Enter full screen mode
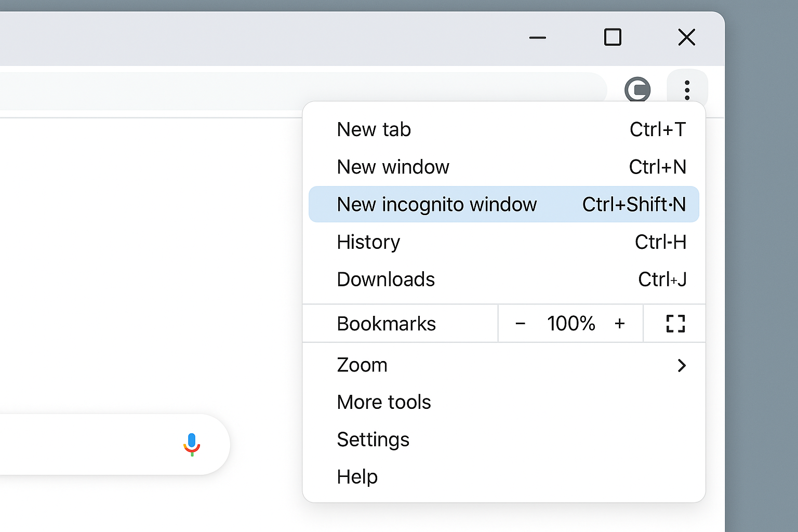The height and width of the screenshot is (532, 798). tap(674, 323)
